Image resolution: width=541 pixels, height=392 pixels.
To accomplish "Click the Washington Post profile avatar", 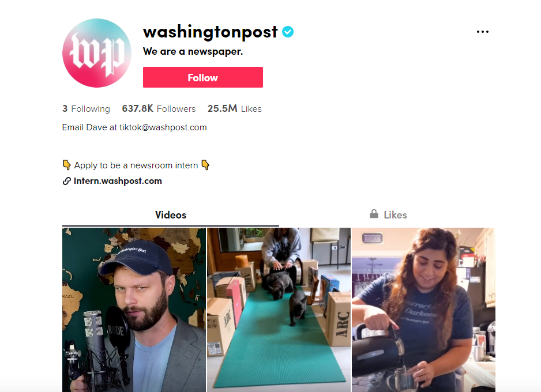I will 97,53.
